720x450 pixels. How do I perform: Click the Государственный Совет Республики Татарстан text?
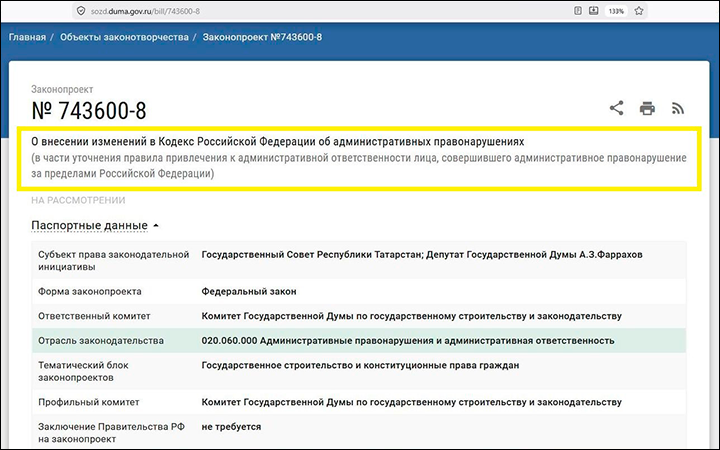pyautogui.click(x=311, y=254)
